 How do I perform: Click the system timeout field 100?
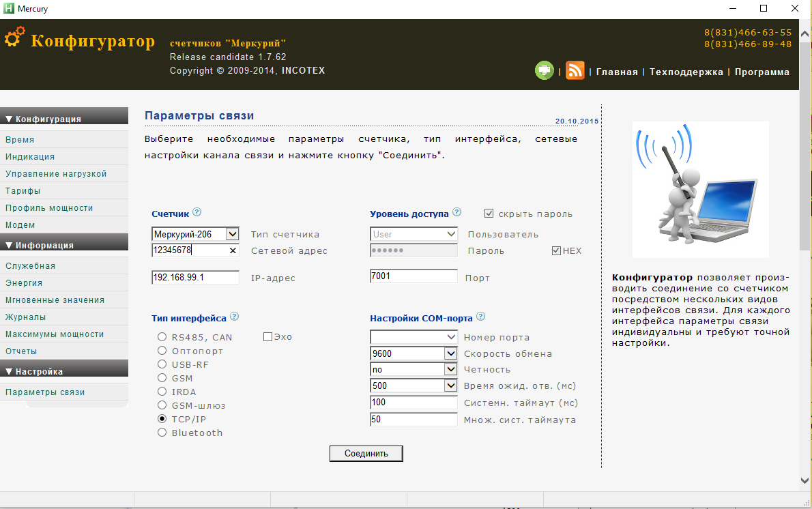coord(414,403)
